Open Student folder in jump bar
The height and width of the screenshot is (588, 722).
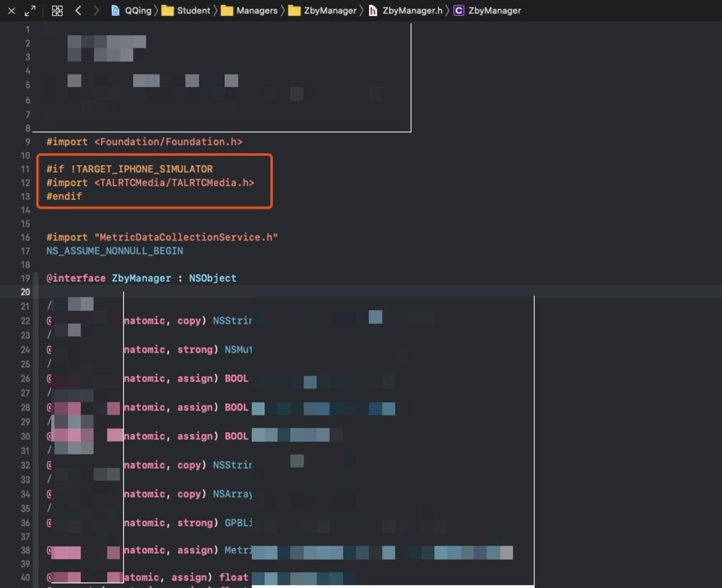[186, 10]
